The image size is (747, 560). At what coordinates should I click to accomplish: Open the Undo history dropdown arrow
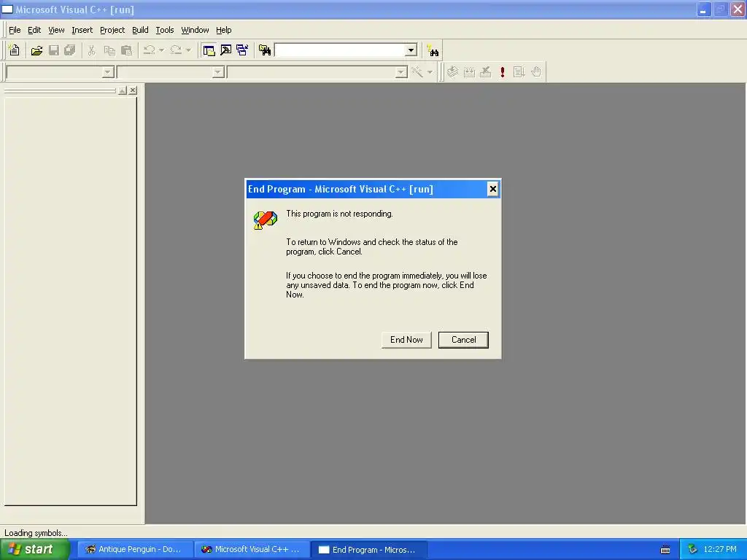161,50
